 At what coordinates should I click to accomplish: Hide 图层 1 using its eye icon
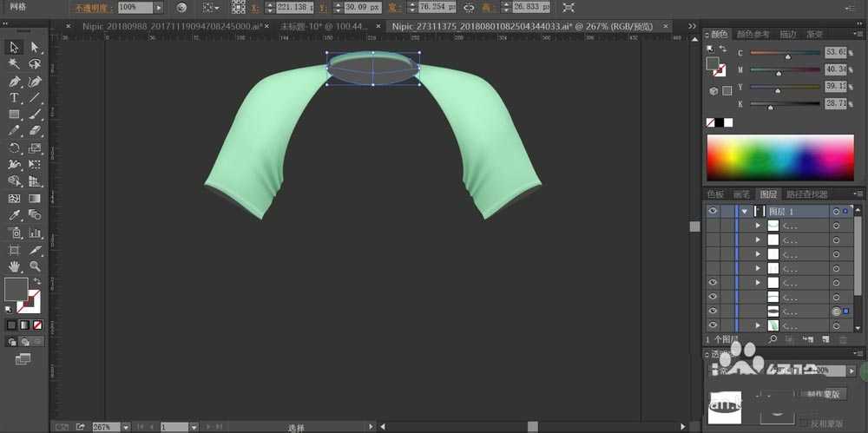tap(713, 211)
